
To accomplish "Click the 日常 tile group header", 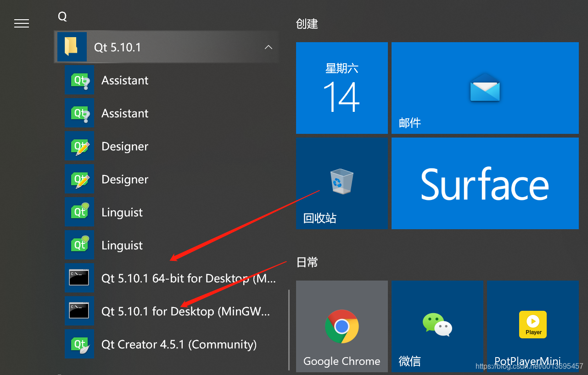I will point(307,262).
